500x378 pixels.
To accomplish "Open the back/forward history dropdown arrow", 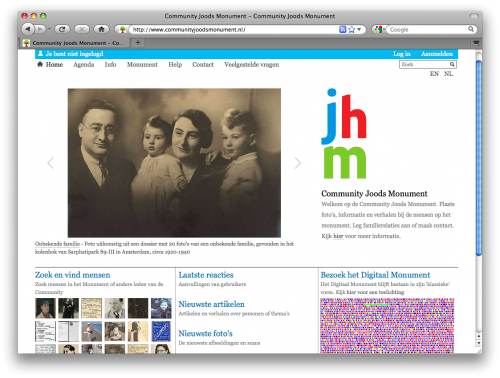I will pos(49,29).
